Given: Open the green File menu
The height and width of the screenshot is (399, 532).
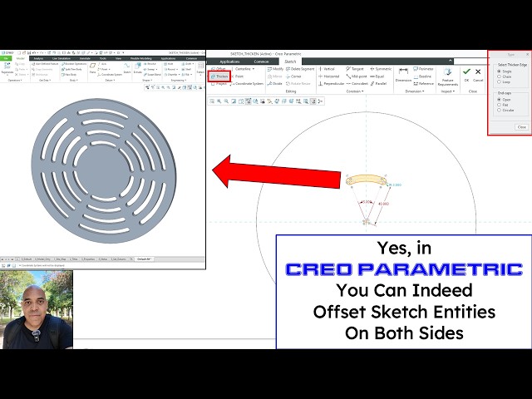Looking at the screenshot, I should point(6,58).
